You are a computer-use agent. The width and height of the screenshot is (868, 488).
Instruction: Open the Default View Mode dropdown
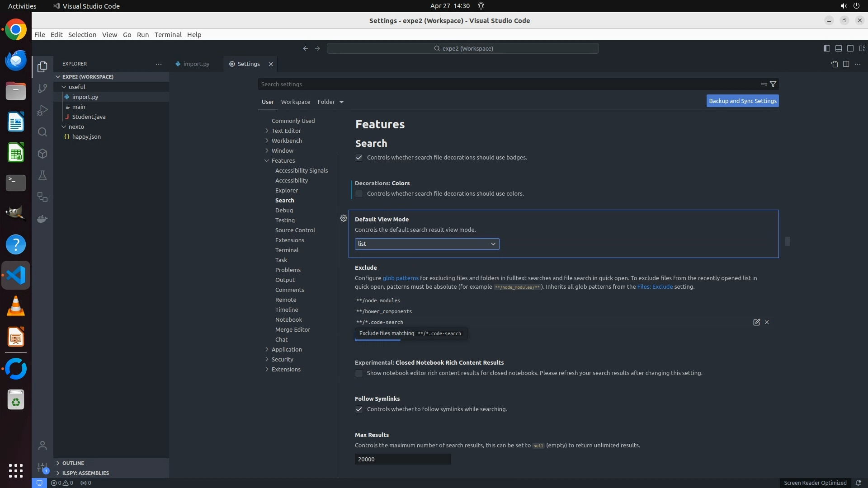[427, 244]
